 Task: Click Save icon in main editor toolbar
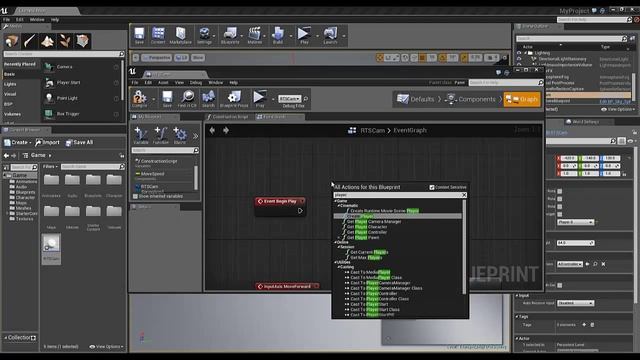click(139, 35)
